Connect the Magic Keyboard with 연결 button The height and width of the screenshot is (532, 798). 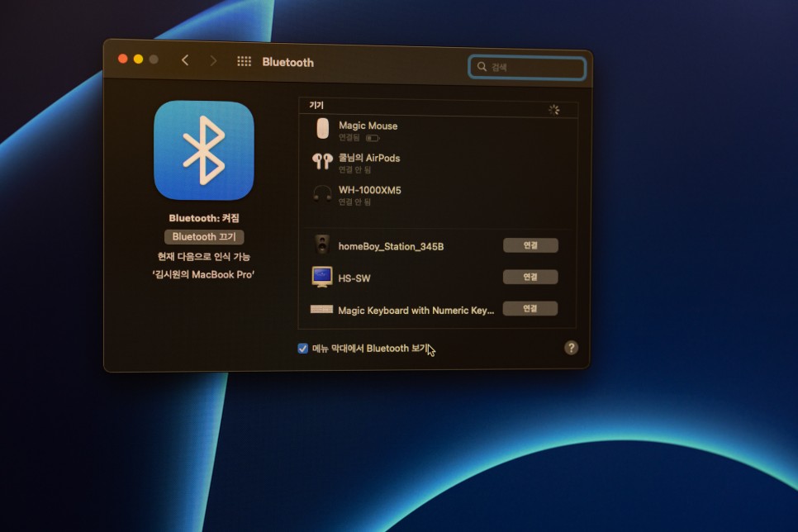(x=530, y=308)
